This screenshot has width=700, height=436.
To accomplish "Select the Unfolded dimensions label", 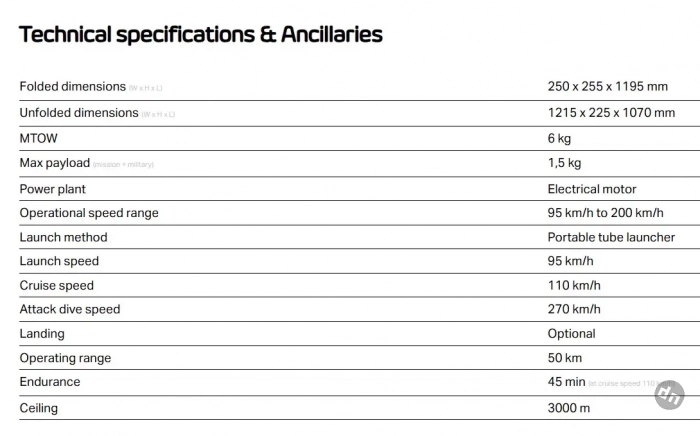I will [79, 113].
